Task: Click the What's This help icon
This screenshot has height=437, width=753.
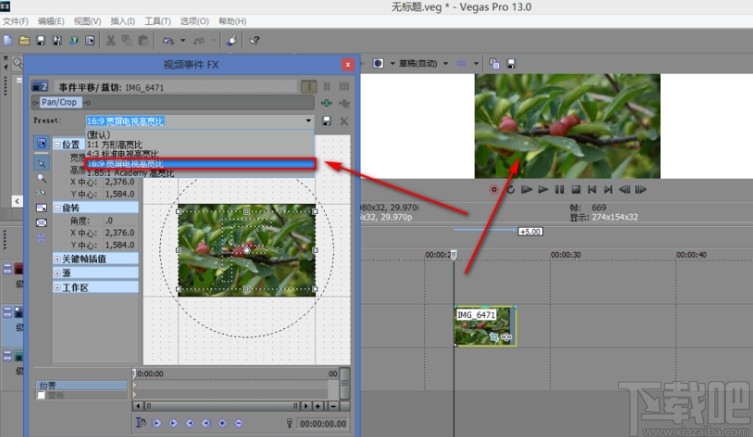Action: pos(254,40)
